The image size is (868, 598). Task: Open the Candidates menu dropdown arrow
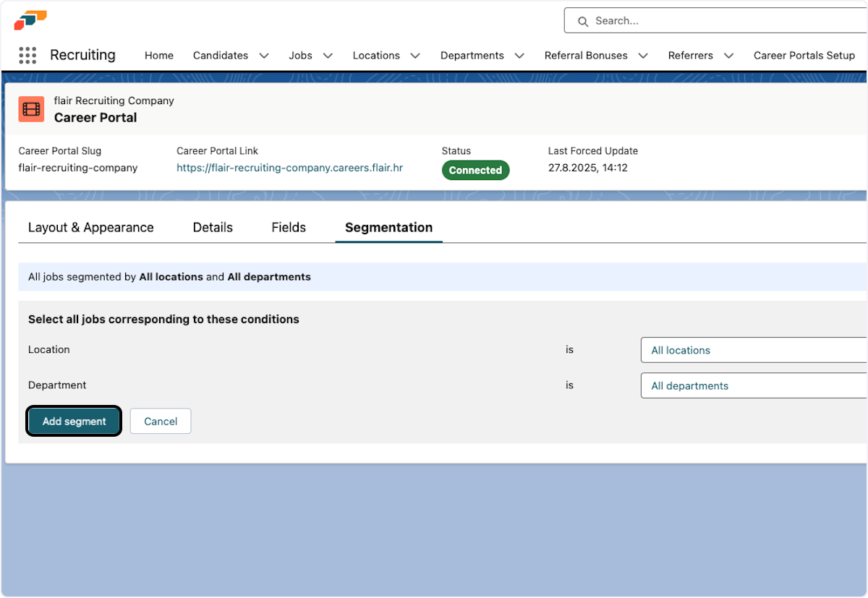[264, 55]
